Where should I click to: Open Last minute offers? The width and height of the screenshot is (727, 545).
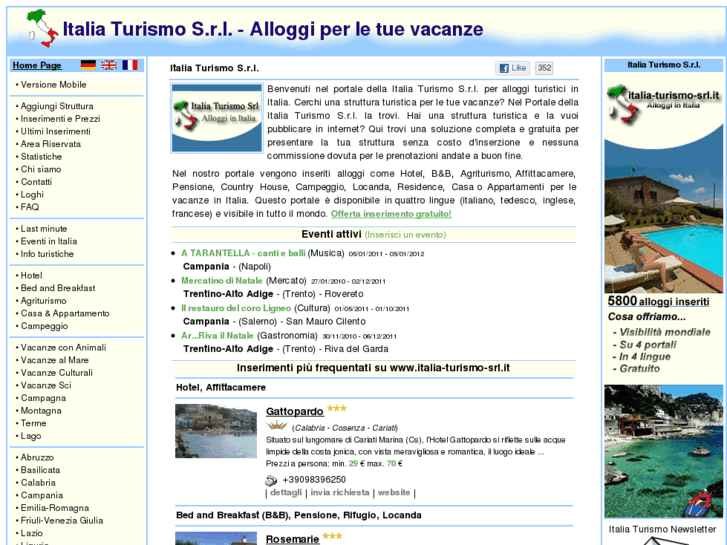pos(44,229)
